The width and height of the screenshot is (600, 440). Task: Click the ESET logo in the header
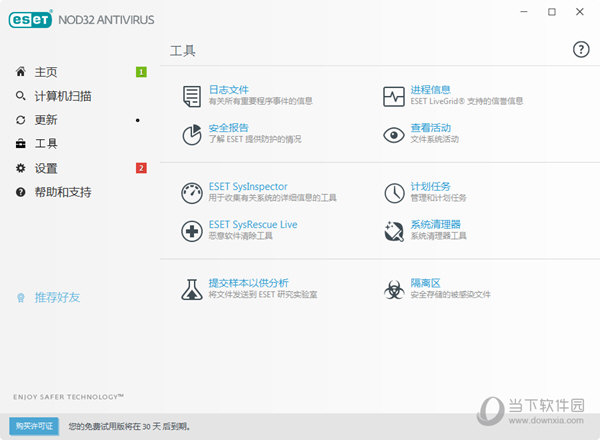coord(30,19)
